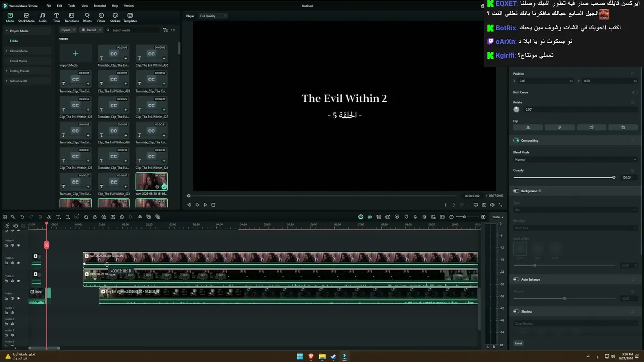Image resolution: width=644 pixels, height=362 pixels.
Task: Expand the Project Media tree
Action: (x=7, y=31)
